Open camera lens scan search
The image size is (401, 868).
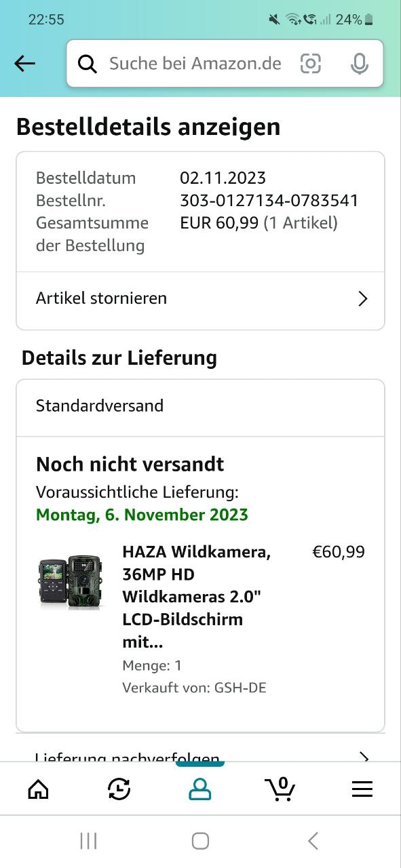310,64
